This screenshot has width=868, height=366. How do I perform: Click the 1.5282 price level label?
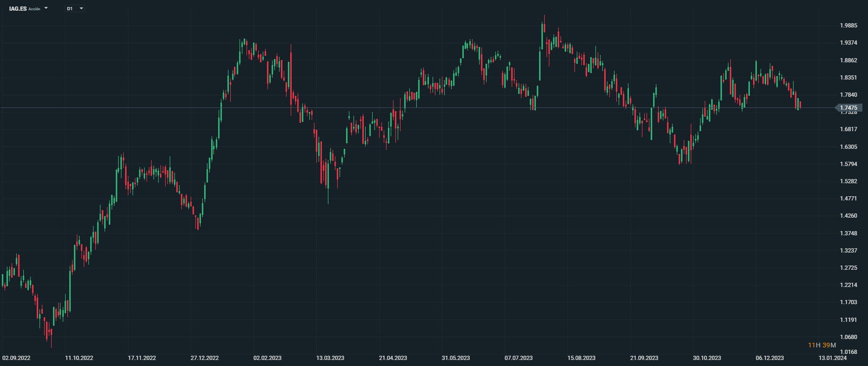point(848,181)
